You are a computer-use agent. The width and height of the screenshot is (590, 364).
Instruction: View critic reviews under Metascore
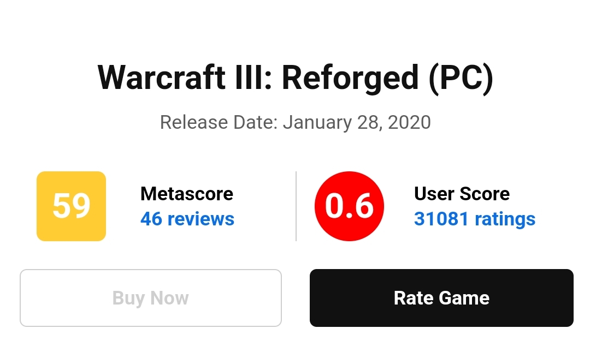(187, 219)
